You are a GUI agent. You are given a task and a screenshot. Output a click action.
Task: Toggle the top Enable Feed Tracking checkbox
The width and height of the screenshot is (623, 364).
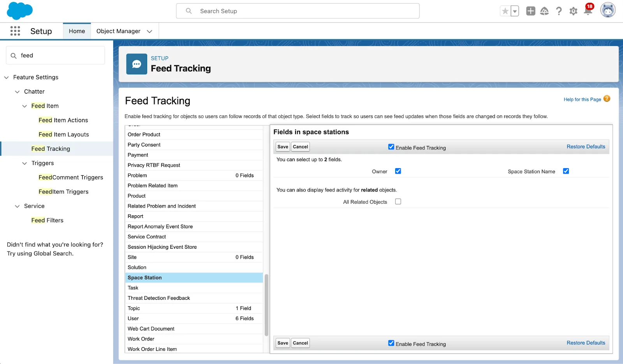coord(391,147)
